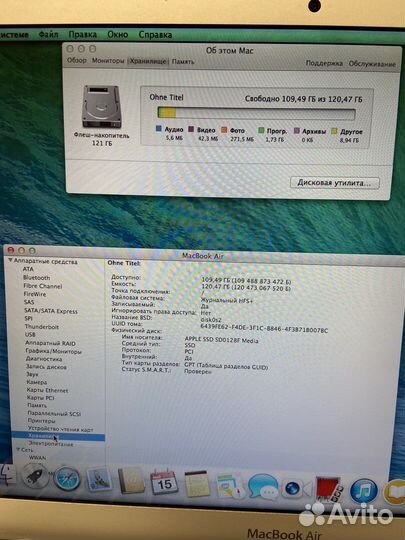Select Bluetooth in the sidebar
This screenshot has height=540, width=405.
tap(37, 278)
